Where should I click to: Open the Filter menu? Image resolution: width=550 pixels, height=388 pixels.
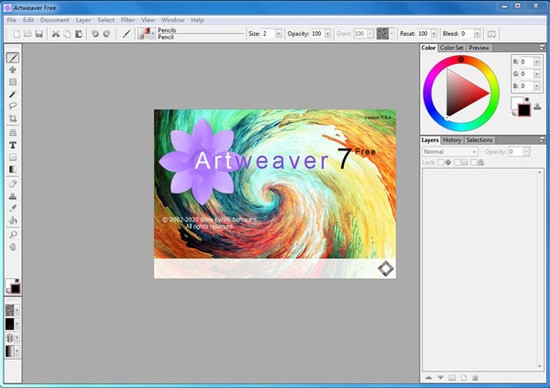pyautogui.click(x=128, y=20)
